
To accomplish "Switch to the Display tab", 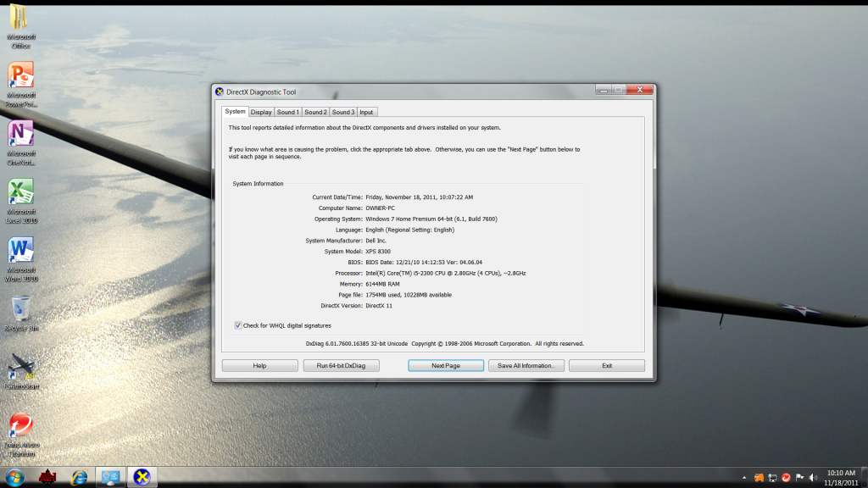I will tap(261, 113).
